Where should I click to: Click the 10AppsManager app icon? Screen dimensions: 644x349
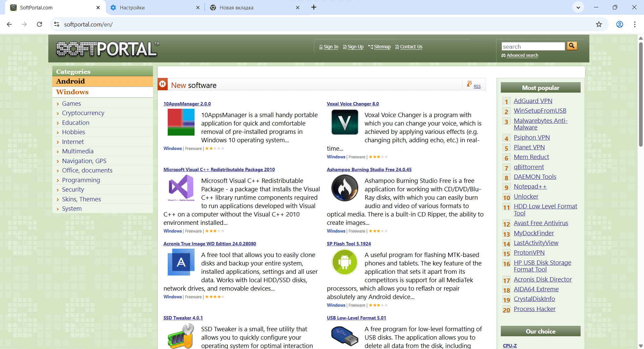pyautogui.click(x=181, y=122)
